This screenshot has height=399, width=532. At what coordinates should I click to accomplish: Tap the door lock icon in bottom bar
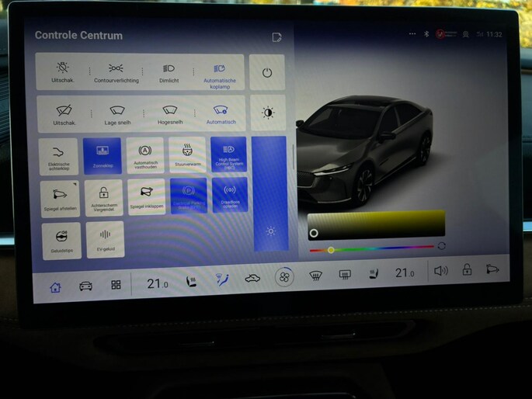tap(467, 270)
